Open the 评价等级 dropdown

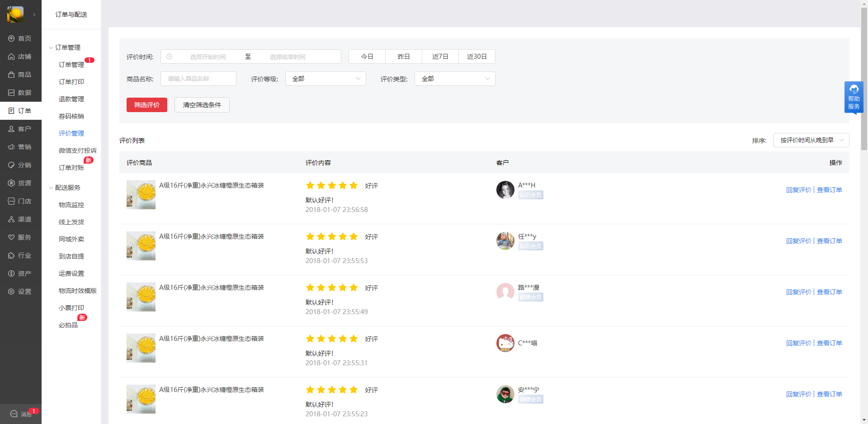(325, 79)
